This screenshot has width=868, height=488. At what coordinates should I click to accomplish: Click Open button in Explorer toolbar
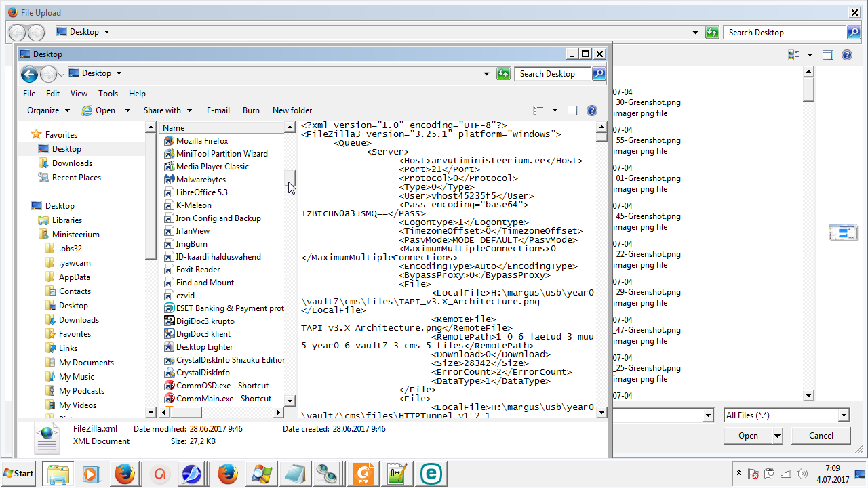tap(99, 110)
